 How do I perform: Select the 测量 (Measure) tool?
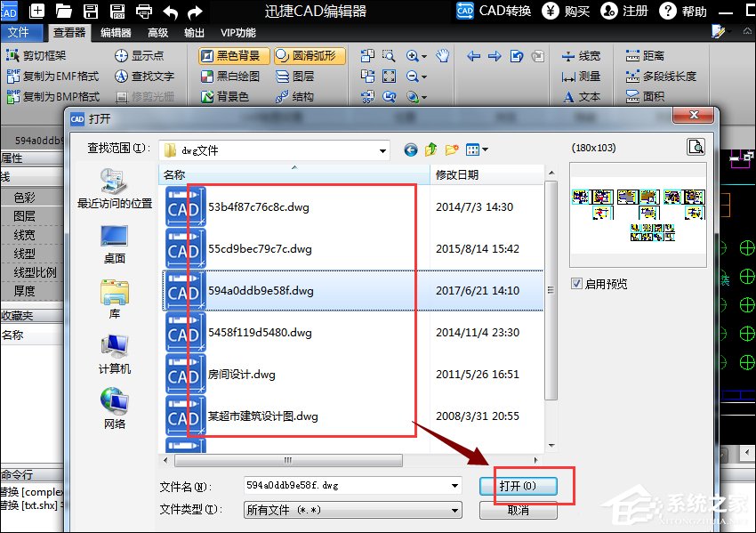pyautogui.click(x=588, y=76)
